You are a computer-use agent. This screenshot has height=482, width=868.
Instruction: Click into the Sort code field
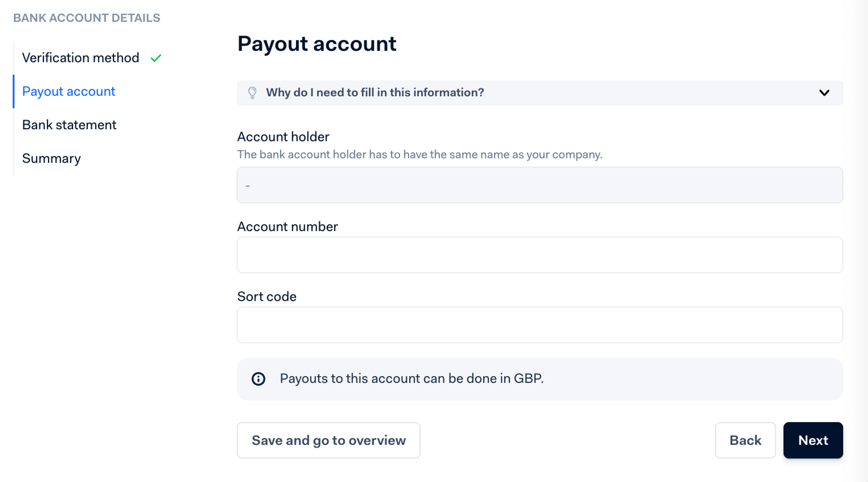[x=539, y=325]
